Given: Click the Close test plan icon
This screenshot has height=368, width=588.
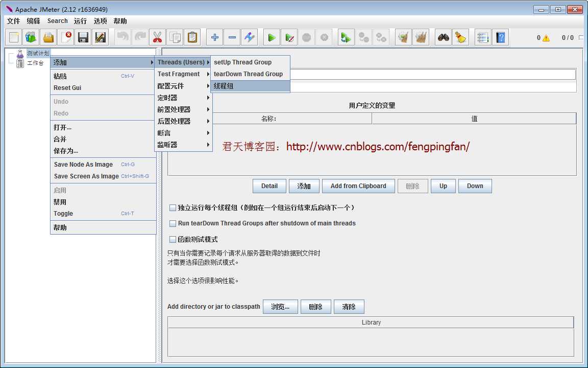Looking at the screenshot, I should pyautogui.click(x=66, y=37).
